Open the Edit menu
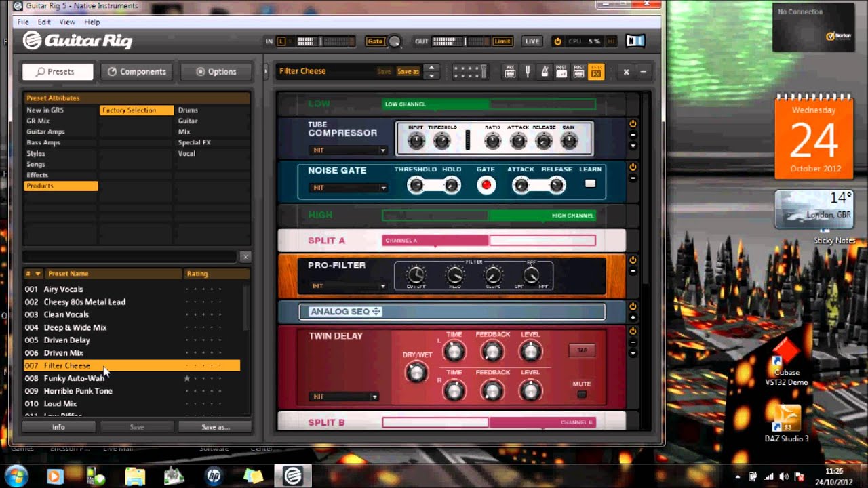 point(44,22)
